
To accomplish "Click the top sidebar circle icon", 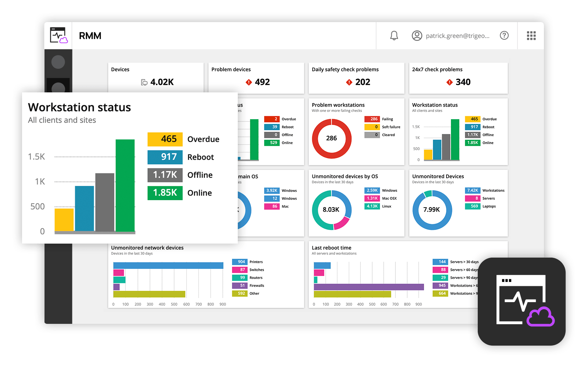I will pos(58,62).
